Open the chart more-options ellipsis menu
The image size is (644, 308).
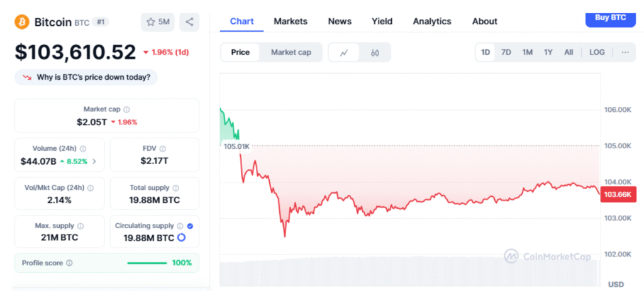tap(625, 52)
